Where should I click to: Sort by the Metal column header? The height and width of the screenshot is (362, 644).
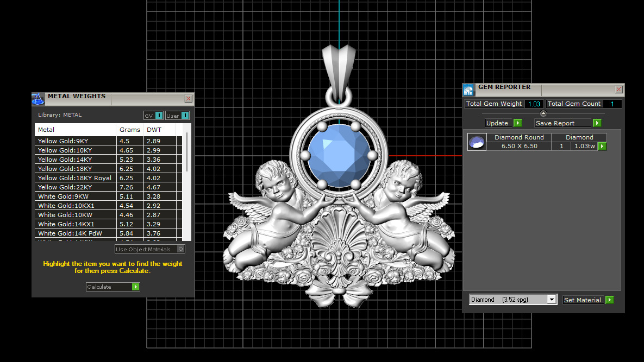75,130
